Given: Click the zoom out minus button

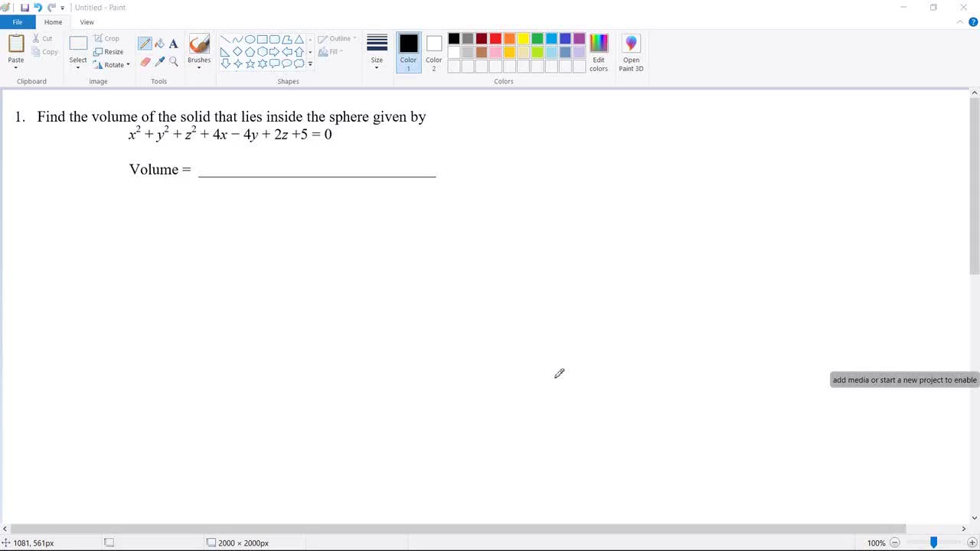Looking at the screenshot, I should [894, 543].
